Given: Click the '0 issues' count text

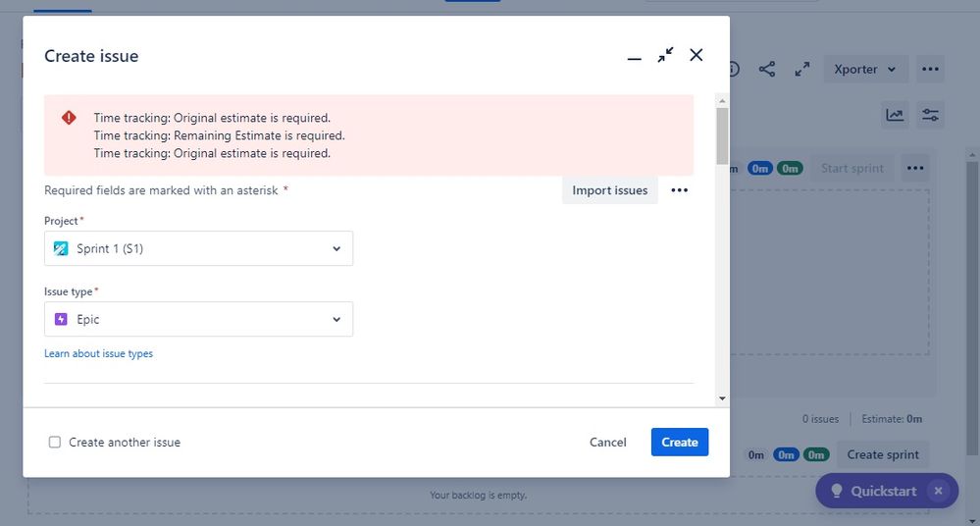Looking at the screenshot, I should [x=820, y=419].
